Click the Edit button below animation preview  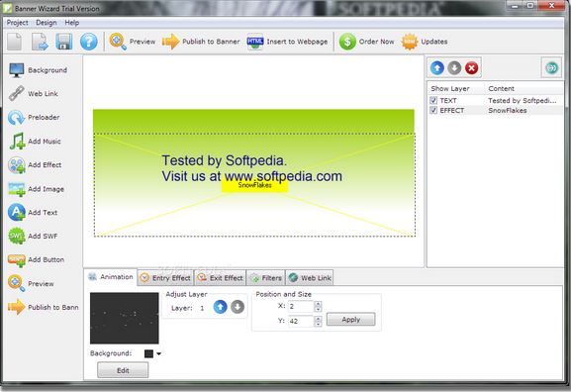click(123, 370)
